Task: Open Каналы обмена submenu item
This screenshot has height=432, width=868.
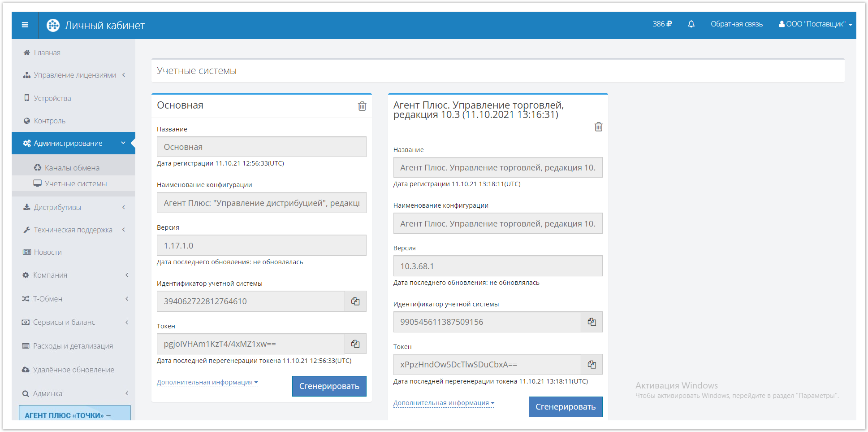Action: 72,168
